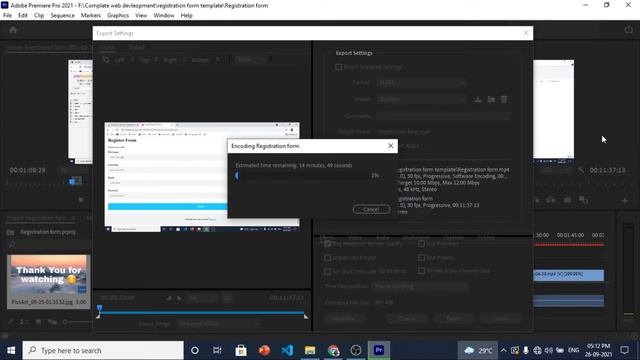Click the Import Preset folder icon
This screenshot has height=360, width=640.
(491, 99)
